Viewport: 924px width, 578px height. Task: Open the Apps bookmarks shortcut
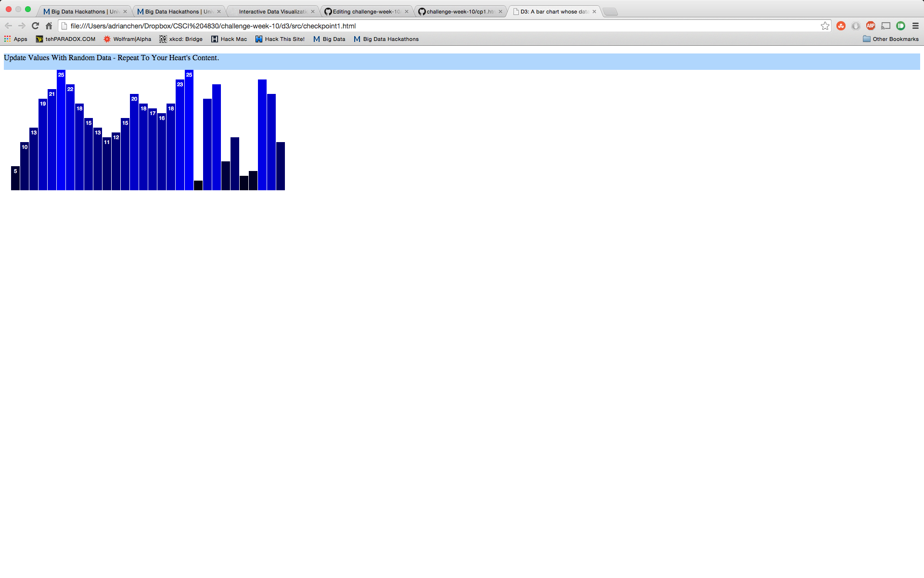click(x=16, y=39)
